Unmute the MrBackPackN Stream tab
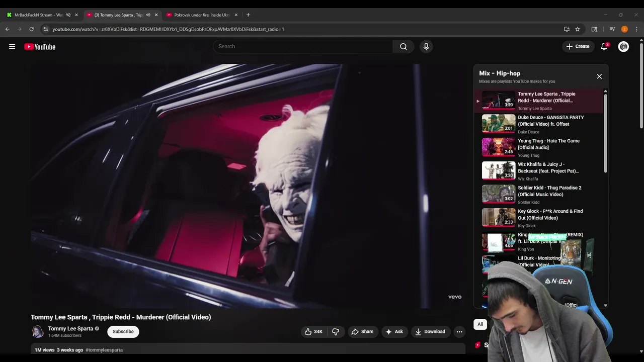Screen dimensions: 644x362 pyautogui.click(x=68, y=15)
